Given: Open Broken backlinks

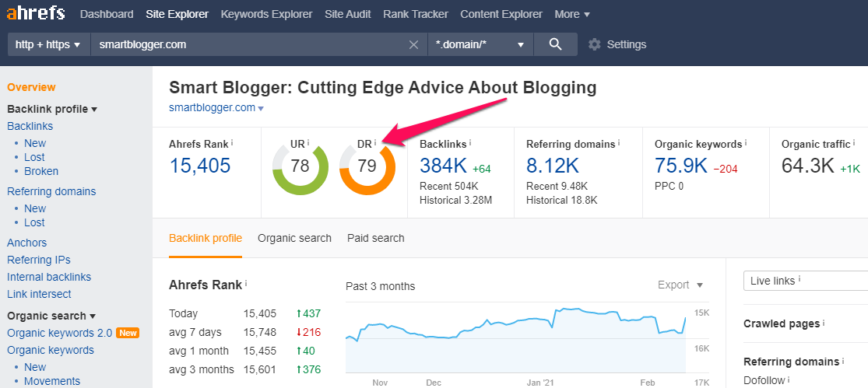Looking at the screenshot, I should pos(41,171).
